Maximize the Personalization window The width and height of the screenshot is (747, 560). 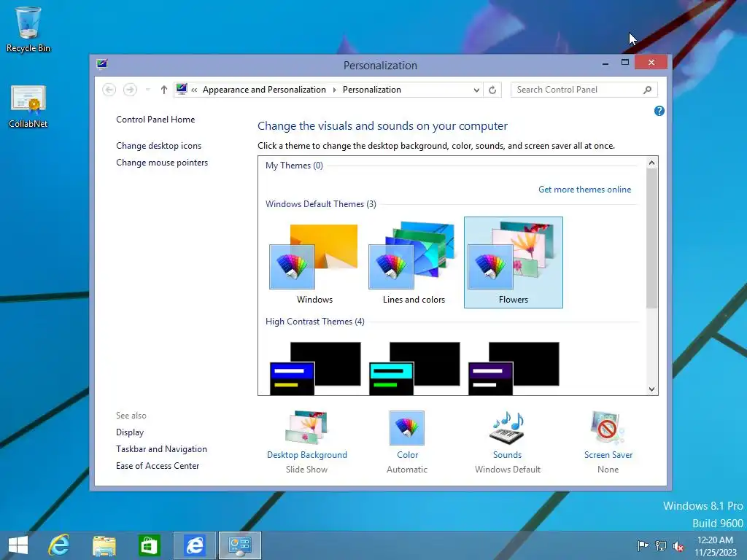625,63
